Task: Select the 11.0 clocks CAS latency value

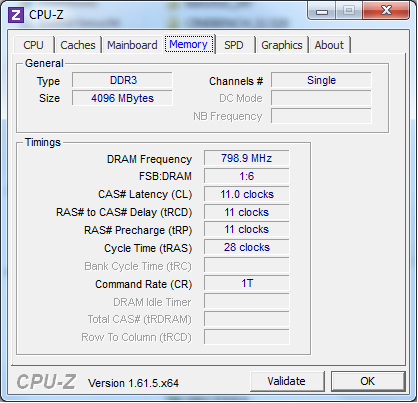Action: [247, 194]
